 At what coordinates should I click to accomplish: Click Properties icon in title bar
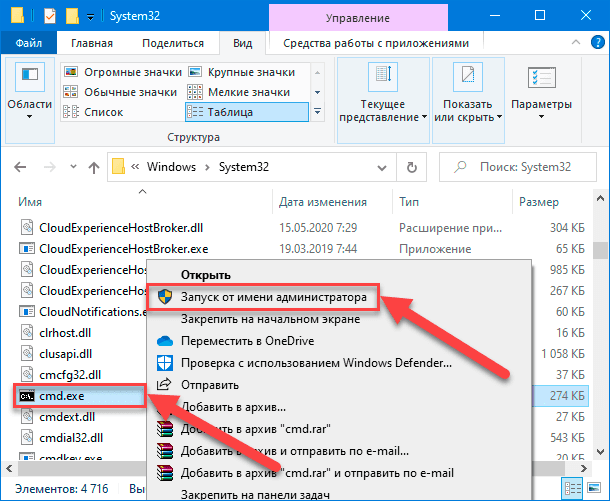point(50,16)
